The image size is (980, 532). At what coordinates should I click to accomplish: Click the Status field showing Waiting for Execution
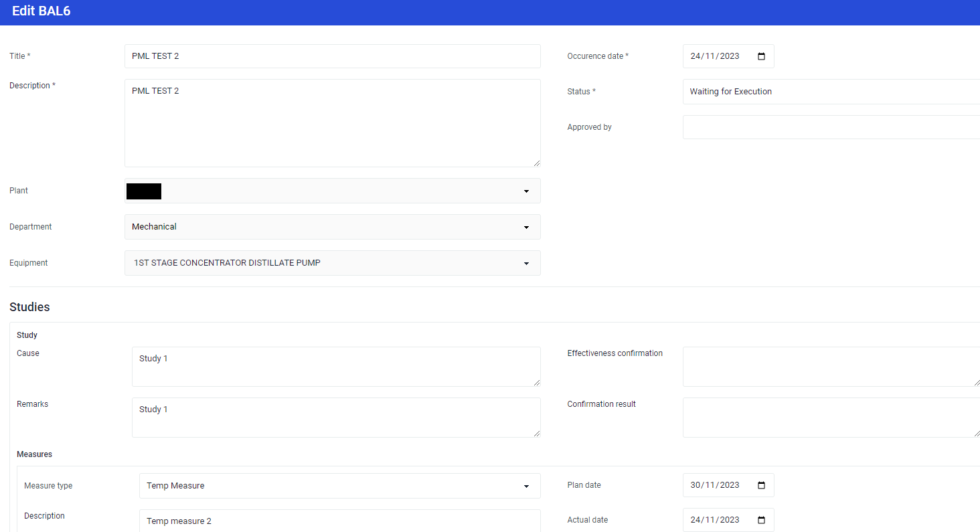[830, 92]
